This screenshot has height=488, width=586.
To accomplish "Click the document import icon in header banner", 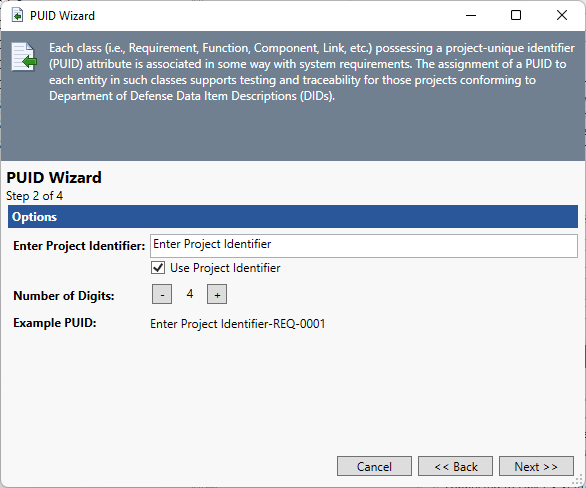I will tap(24, 57).
